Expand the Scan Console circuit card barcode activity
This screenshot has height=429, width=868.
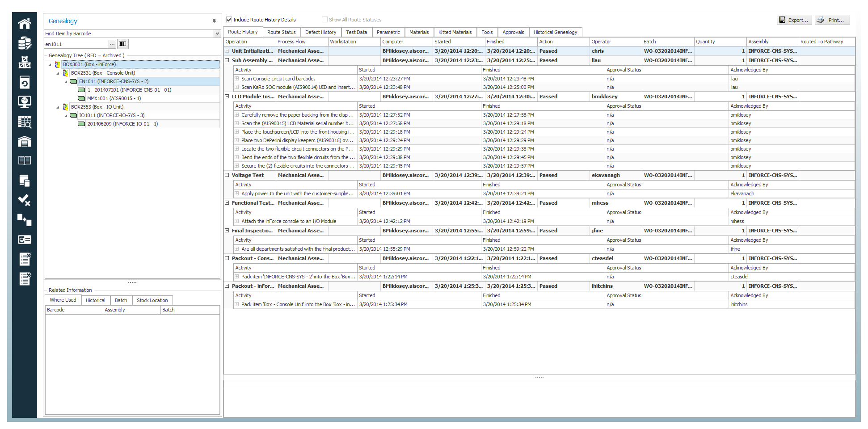237,79
